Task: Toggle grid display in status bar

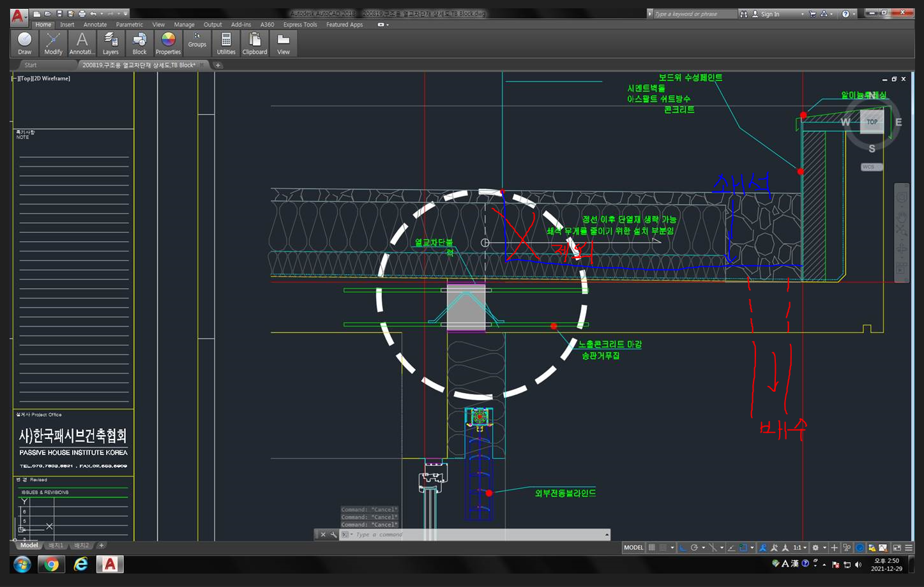Action: pos(652,547)
